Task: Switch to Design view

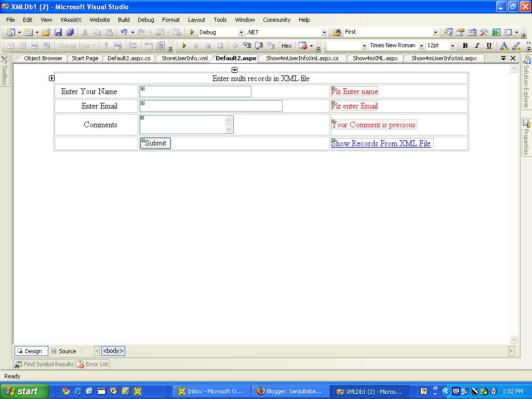Action: tap(31, 351)
